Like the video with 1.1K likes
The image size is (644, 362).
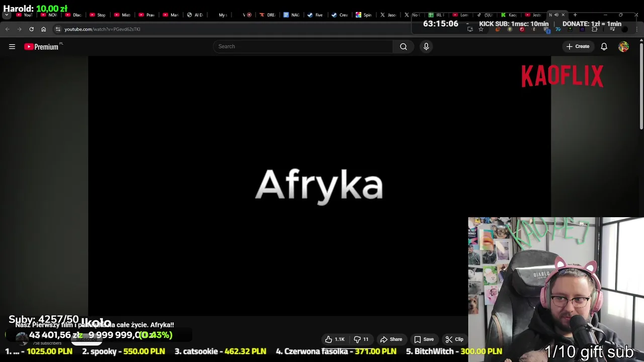click(335, 339)
